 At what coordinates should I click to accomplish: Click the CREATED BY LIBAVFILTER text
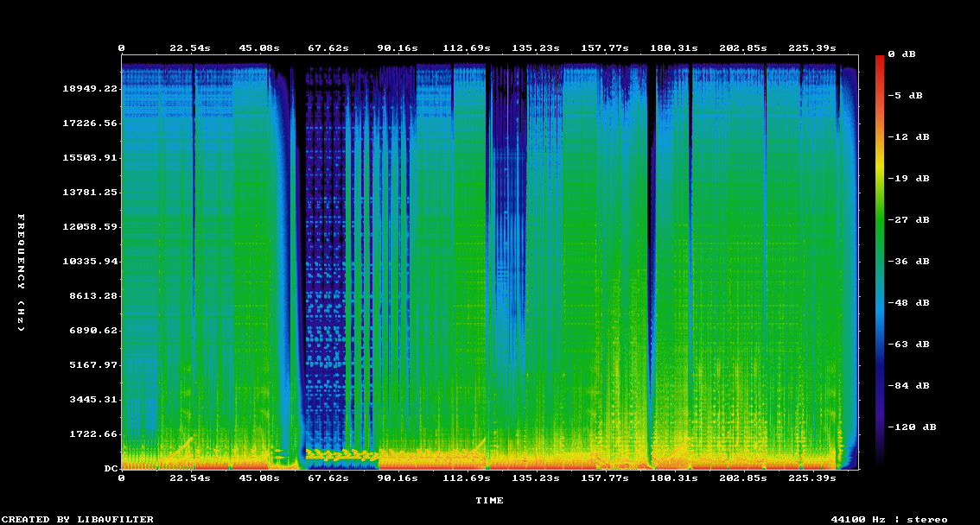click(x=78, y=519)
